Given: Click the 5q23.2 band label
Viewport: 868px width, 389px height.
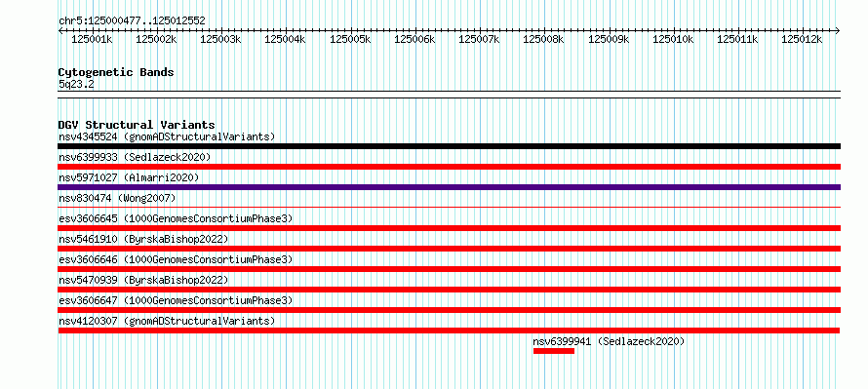Looking at the screenshot, I should point(76,84).
